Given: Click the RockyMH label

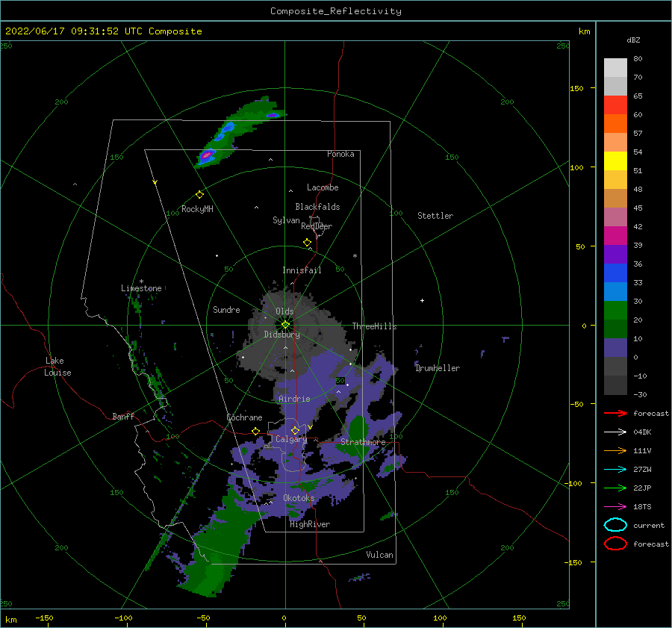Looking at the screenshot, I should [x=197, y=209].
